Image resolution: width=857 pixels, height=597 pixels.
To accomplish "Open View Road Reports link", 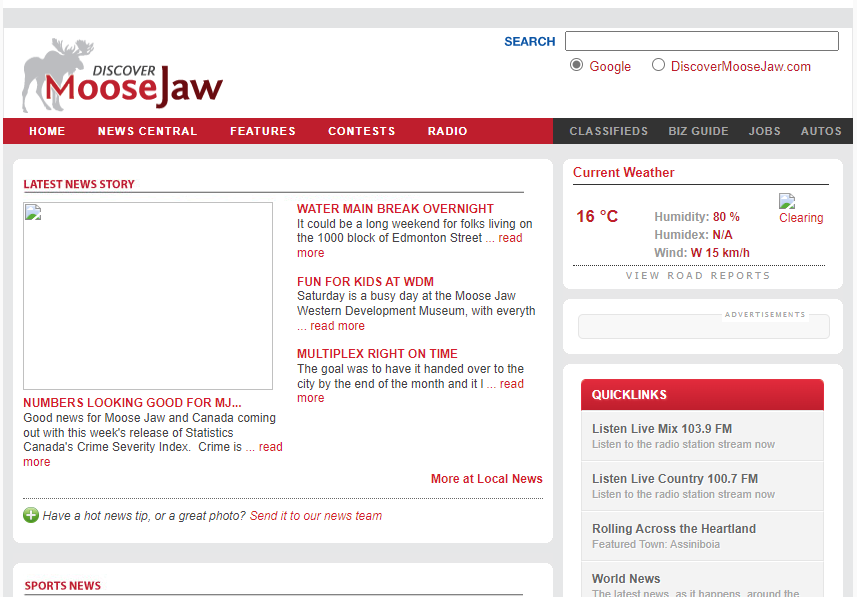I will (x=698, y=276).
